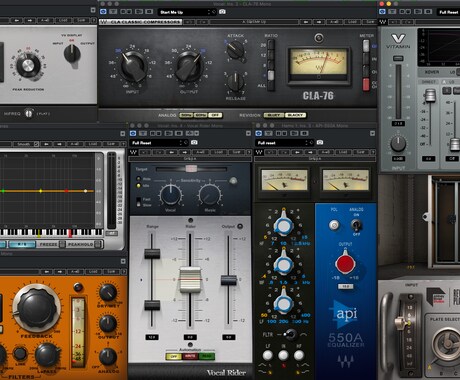This screenshot has height=380, width=460.
Task: Click the Load button in Vocal Rider toolbar
Action: (218, 152)
